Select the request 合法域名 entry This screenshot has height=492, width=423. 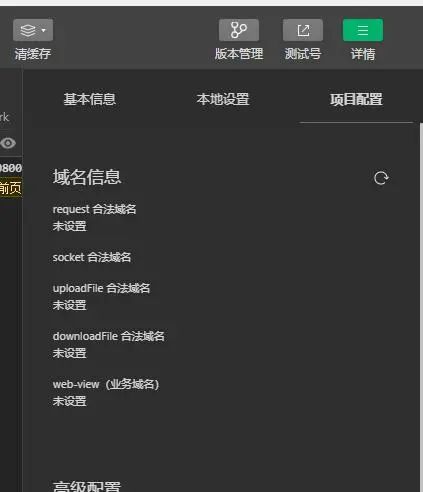click(94, 209)
